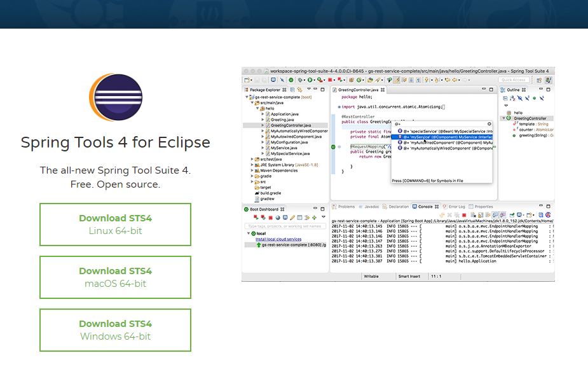The height and width of the screenshot is (388, 588).
Task: Maximize the Console panel
Action: click(x=548, y=206)
